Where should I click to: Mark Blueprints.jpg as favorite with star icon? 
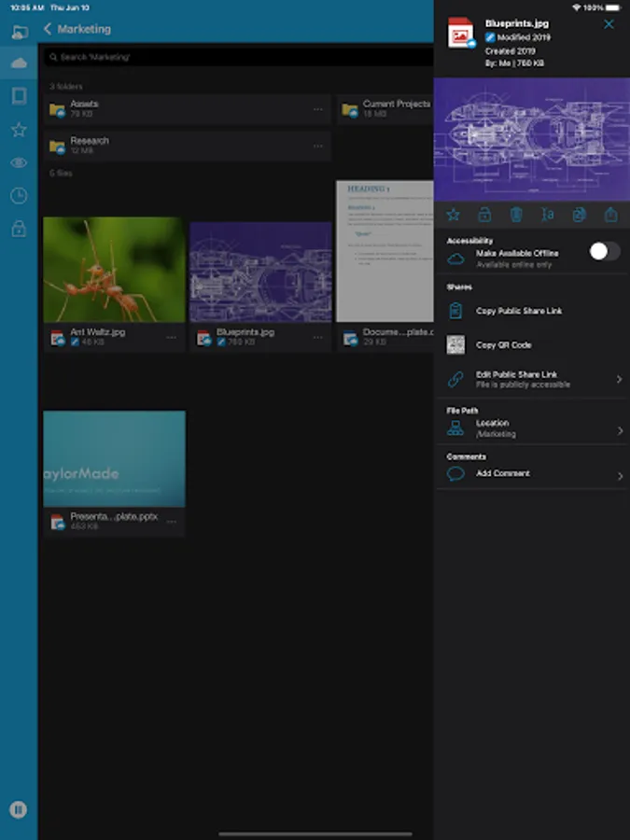[x=454, y=215]
